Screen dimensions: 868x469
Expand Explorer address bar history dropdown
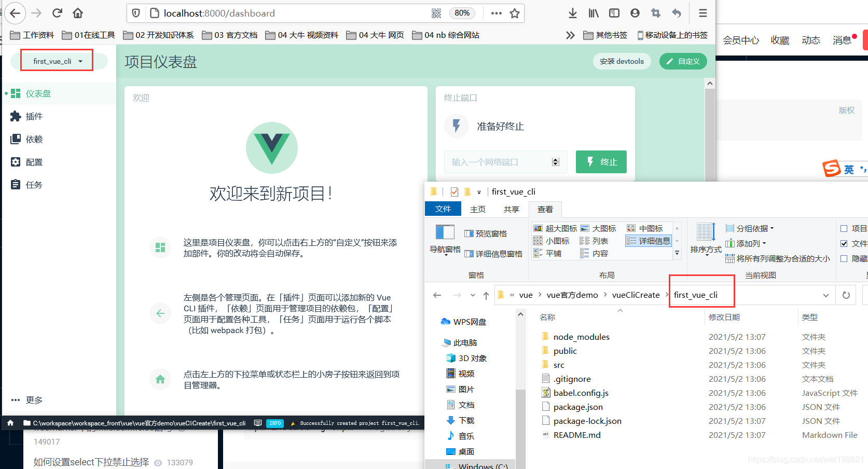tap(826, 295)
